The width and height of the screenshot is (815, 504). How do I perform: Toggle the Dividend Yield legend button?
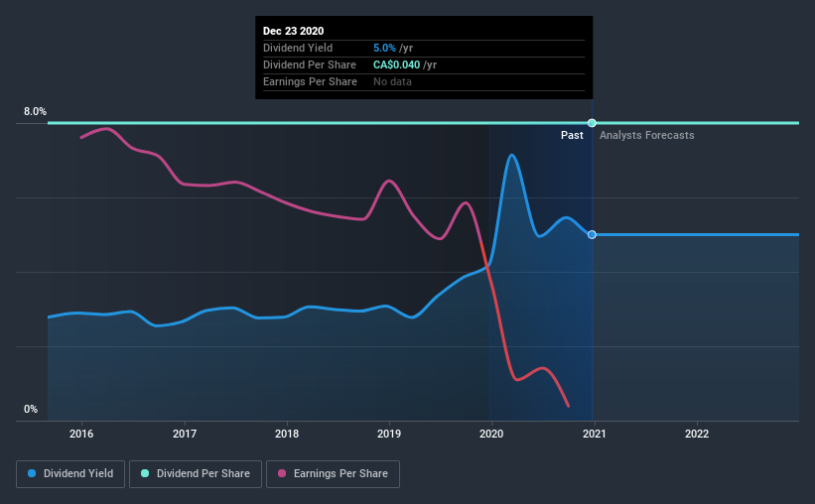70,474
